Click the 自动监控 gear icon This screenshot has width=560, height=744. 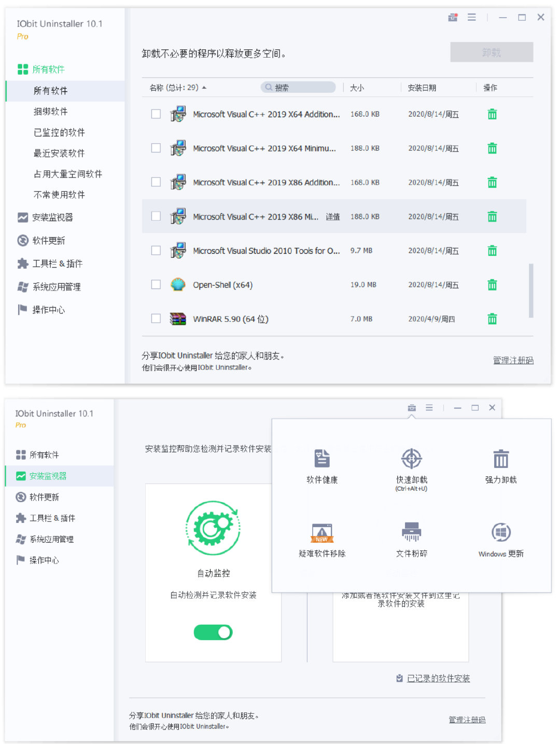(213, 528)
